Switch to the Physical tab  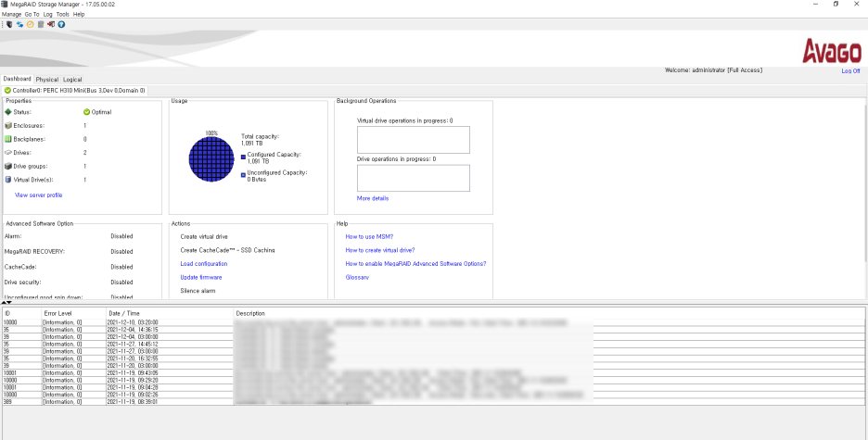(47, 80)
